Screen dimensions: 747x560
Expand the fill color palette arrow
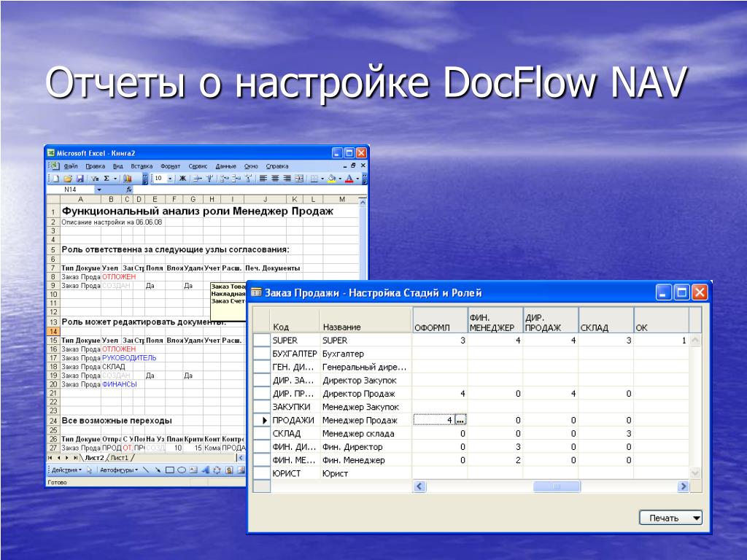(x=340, y=179)
